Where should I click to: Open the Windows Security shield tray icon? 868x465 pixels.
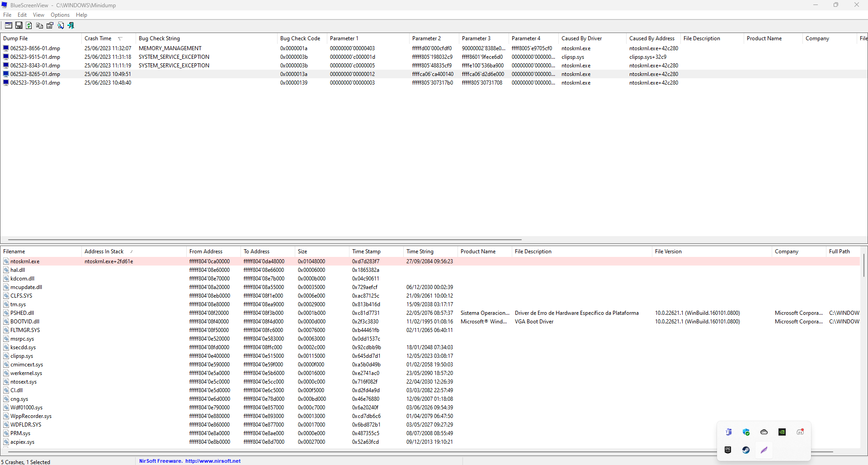click(x=746, y=432)
